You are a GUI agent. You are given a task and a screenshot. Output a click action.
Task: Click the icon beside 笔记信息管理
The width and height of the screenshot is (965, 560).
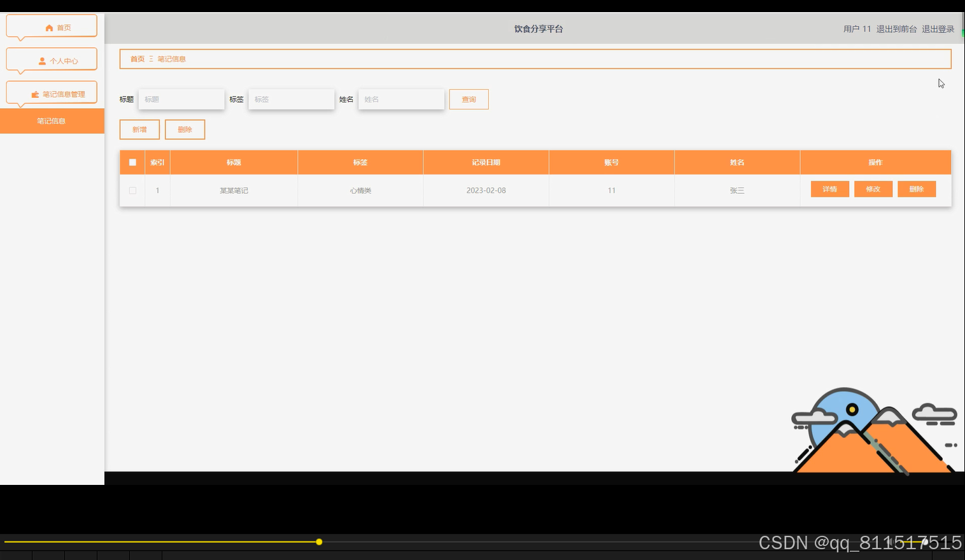click(x=35, y=94)
